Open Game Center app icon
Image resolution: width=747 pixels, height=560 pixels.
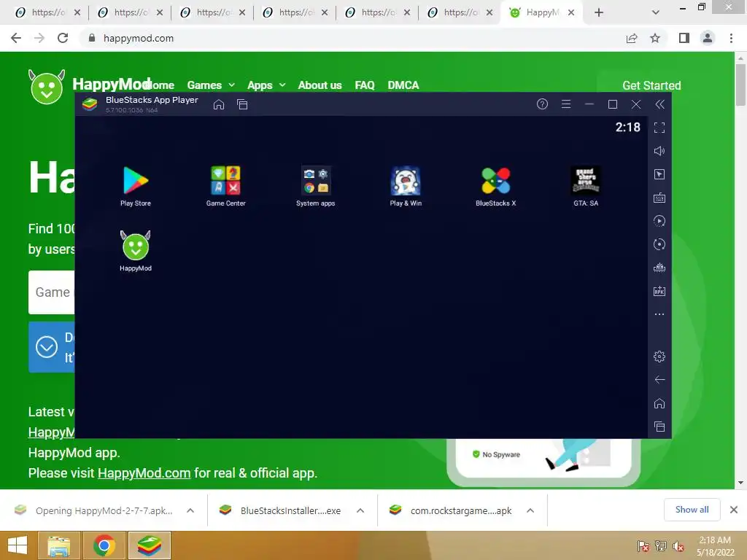click(x=226, y=186)
